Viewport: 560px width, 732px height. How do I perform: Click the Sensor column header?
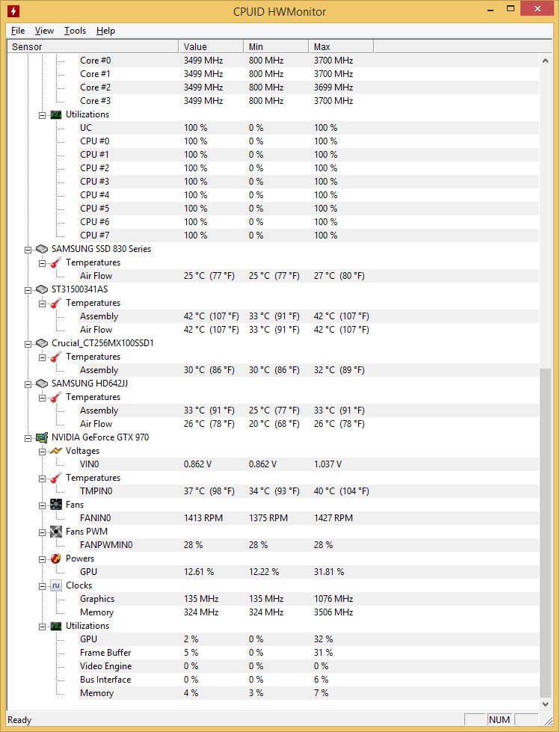click(93, 46)
